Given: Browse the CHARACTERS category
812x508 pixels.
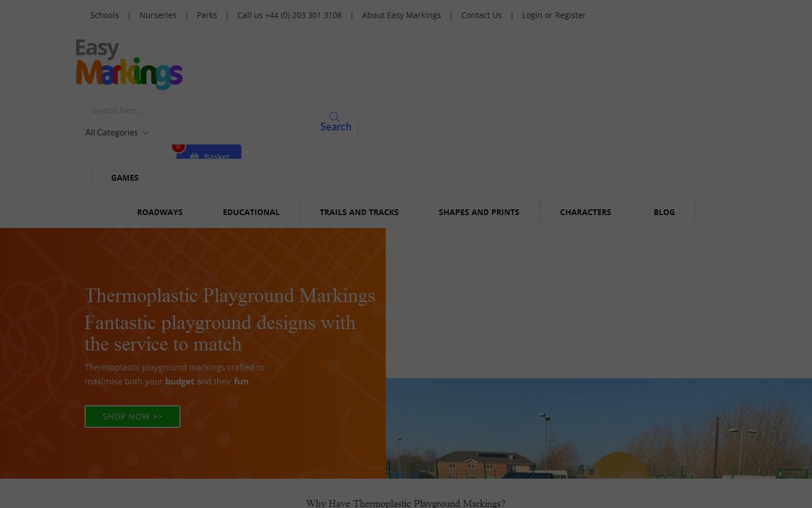Looking at the screenshot, I should point(585,212).
